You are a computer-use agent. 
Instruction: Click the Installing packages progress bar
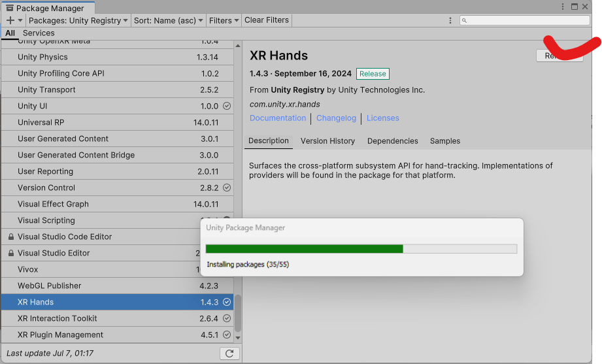[x=361, y=249]
